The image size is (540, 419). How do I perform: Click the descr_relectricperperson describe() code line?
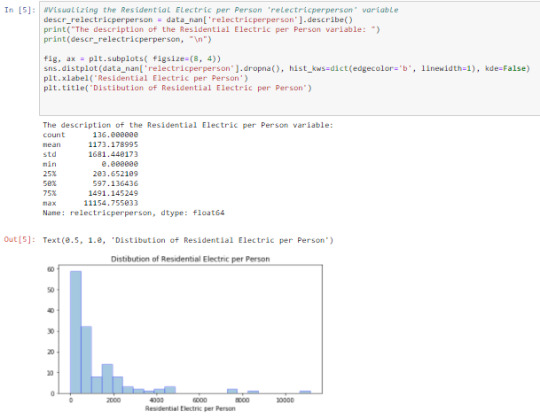coord(198,20)
